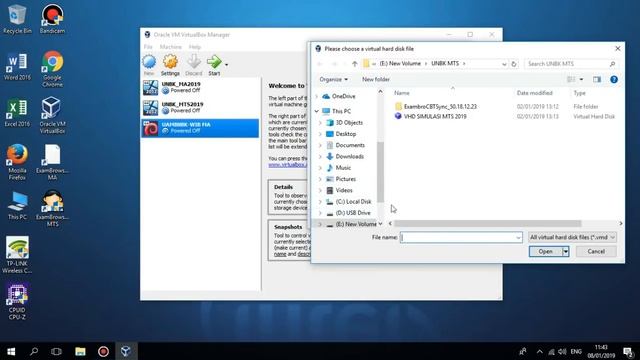Image resolution: width=640 pixels, height=360 pixels.
Task: Open address bar history dropdown
Action: click(x=504, y=64)
